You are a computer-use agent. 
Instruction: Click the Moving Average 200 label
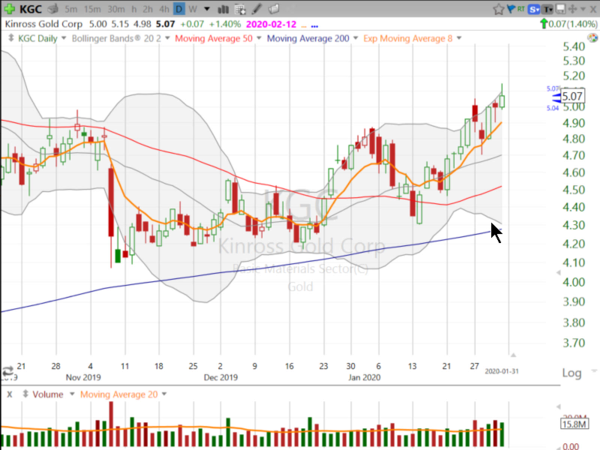click(x=308, y=38)
